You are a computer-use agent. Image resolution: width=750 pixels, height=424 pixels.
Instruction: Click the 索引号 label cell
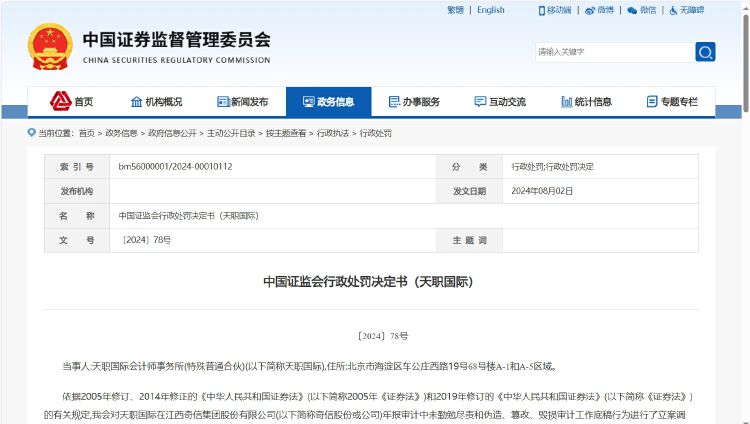(x=77, y=167)
